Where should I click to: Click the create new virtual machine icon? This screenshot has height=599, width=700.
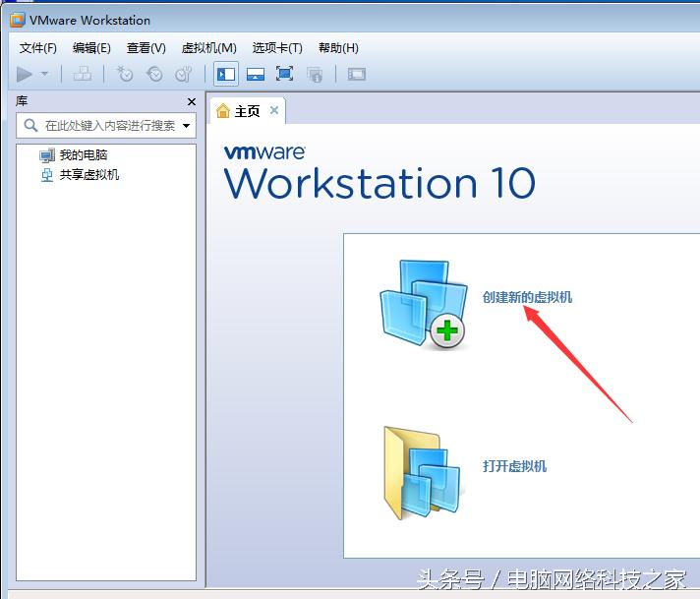423,305
